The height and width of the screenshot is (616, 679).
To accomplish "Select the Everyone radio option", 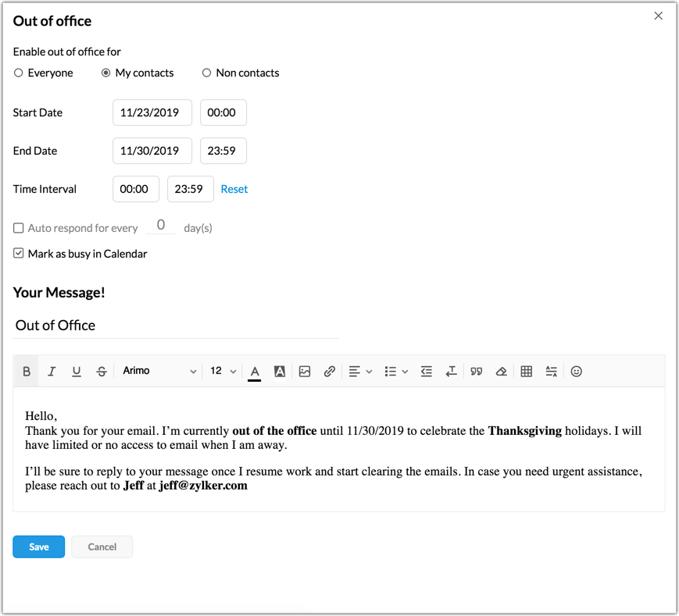I will (x=17, y=73).
